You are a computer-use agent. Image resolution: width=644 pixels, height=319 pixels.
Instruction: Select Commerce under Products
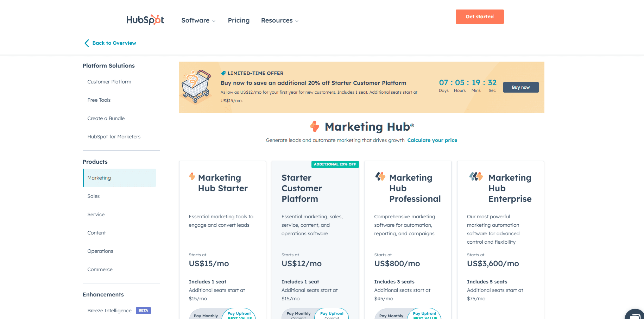pos(100,269)
